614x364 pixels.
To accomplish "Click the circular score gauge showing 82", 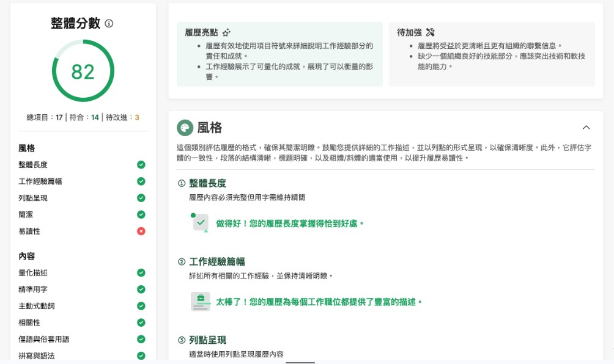I will pyautogui.click(x=83, y=71).
